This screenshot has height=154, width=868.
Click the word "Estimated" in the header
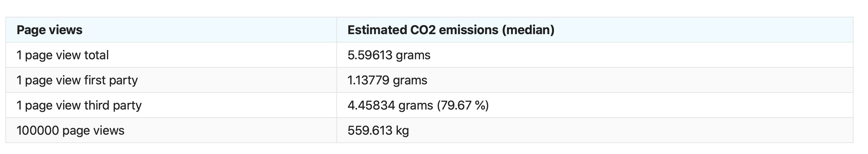377,30
